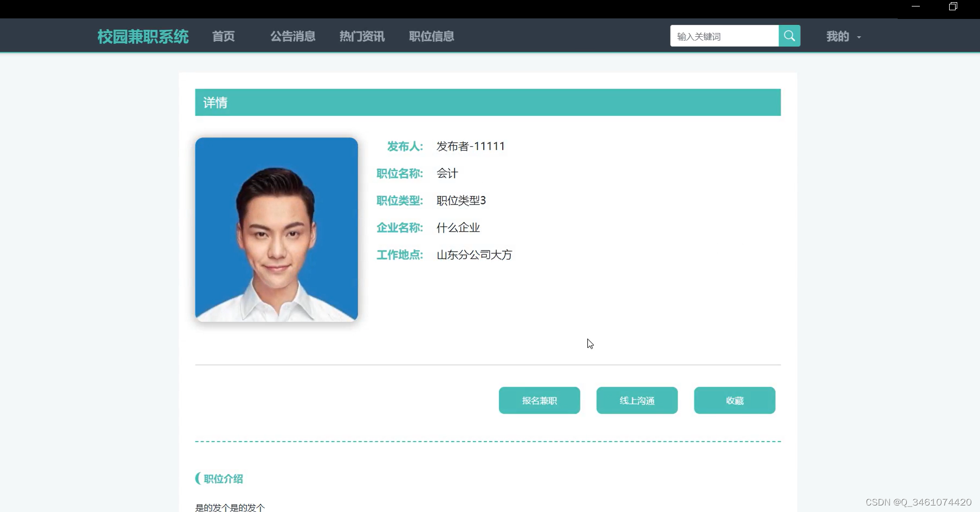The image size is (980, 512).
Task: Click the 企业名称: label
Action: (400, 227)
